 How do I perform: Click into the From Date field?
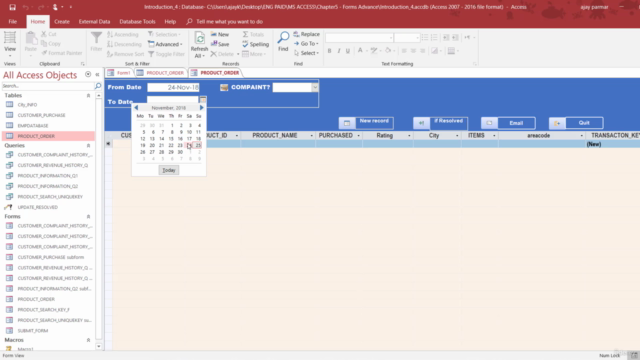tap(173, 87)
